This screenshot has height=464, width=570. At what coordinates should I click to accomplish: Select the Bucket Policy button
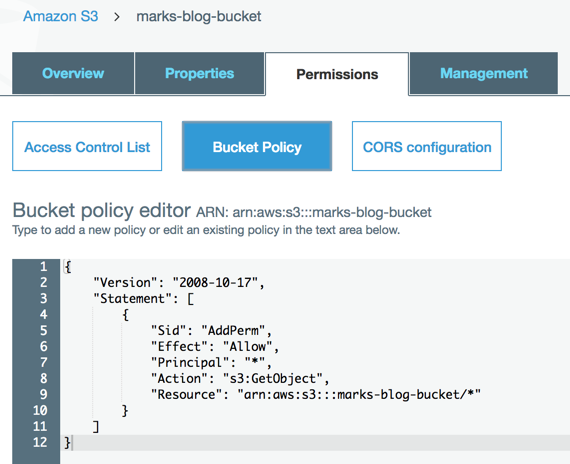pyautogui.click(x=257, y=146)
